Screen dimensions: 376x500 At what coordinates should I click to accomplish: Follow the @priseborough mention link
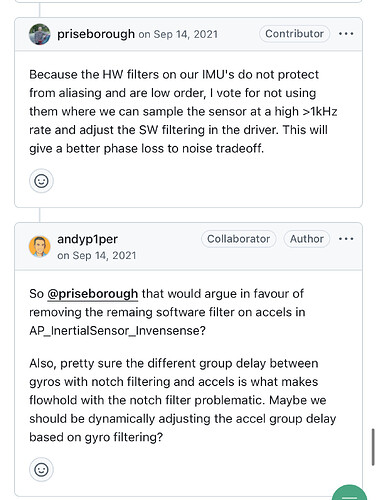[93, 294]
